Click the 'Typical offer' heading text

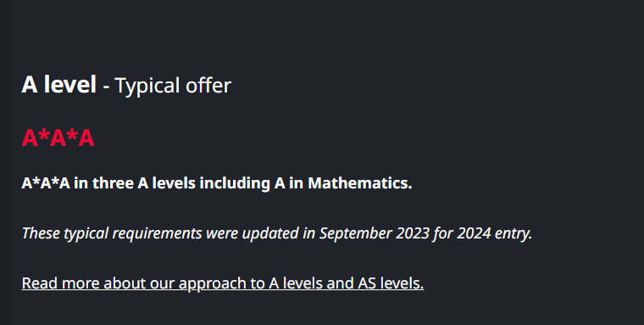tap(173, 86)
